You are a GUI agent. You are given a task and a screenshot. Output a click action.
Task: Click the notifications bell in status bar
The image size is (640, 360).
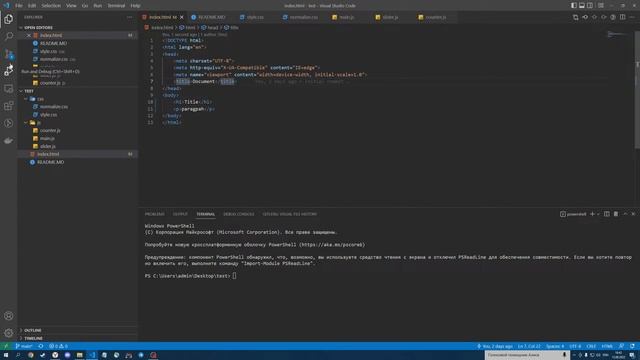pos(632,346)
